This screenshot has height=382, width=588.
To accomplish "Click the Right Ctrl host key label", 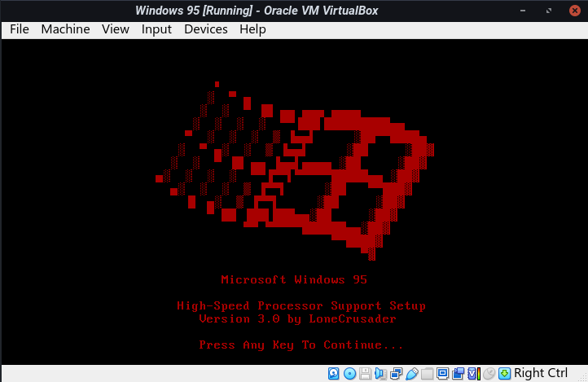I will click(x=541, y=373).
